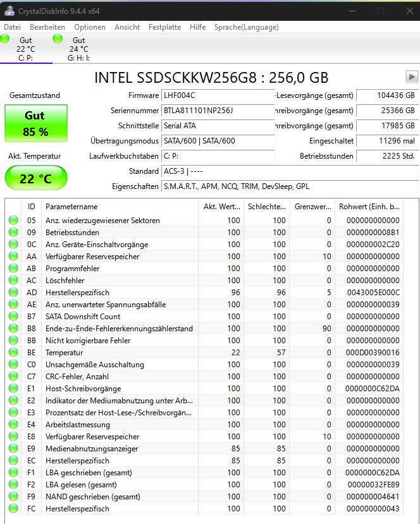Click status icon for LBA gelesen row
The width and height of the screenshot is (420, 524).
13,485
